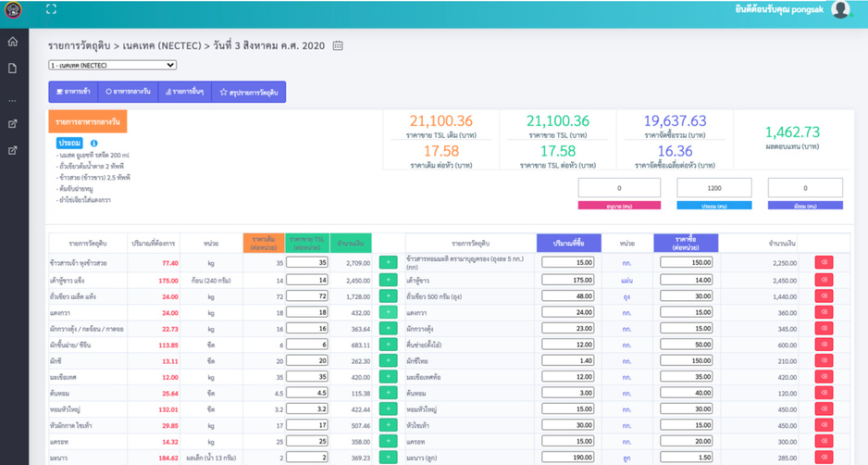This screenshot has height=465, width=868.
Task: Add ข้าวสารเจ้า row using green plus button
Action: [388, 263]
